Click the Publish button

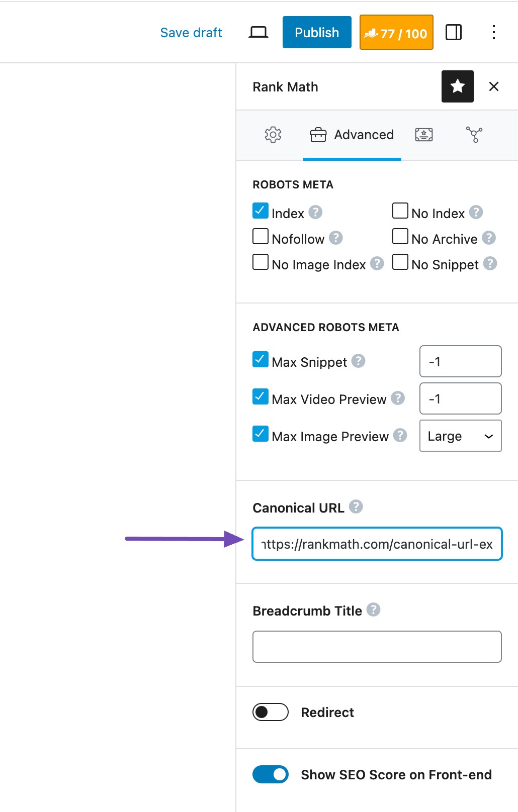point(317,33)
